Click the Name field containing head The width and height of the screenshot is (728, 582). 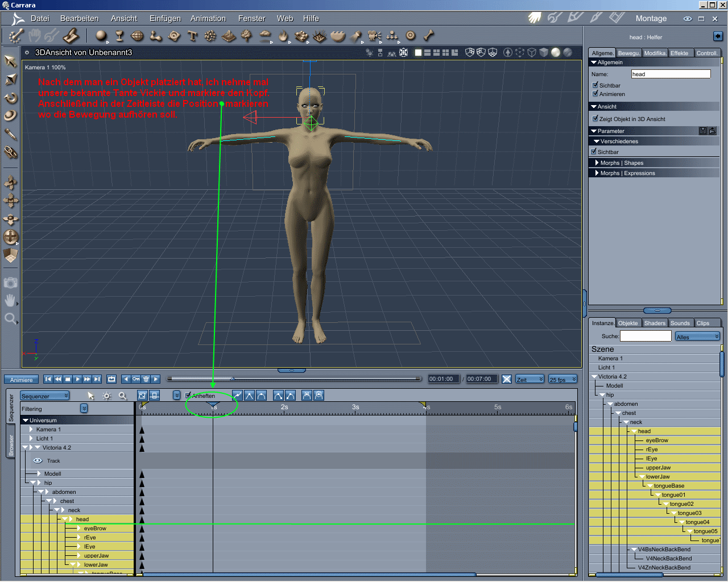pyautogui.click(x=671, y=74)
